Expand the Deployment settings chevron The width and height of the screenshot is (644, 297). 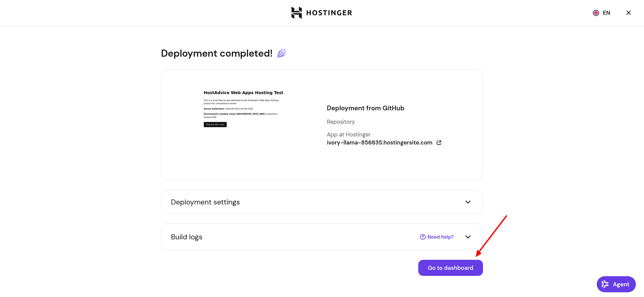(x=468, y=202)
